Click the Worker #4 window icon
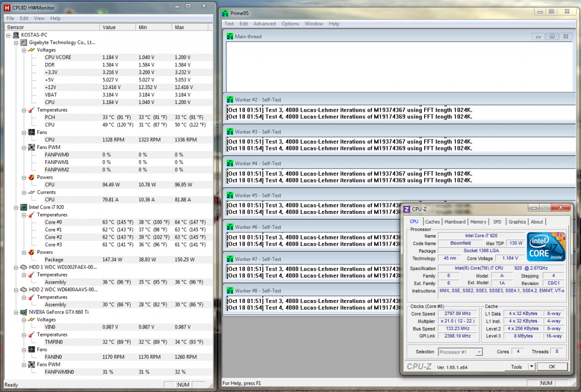 pos(230,164)
